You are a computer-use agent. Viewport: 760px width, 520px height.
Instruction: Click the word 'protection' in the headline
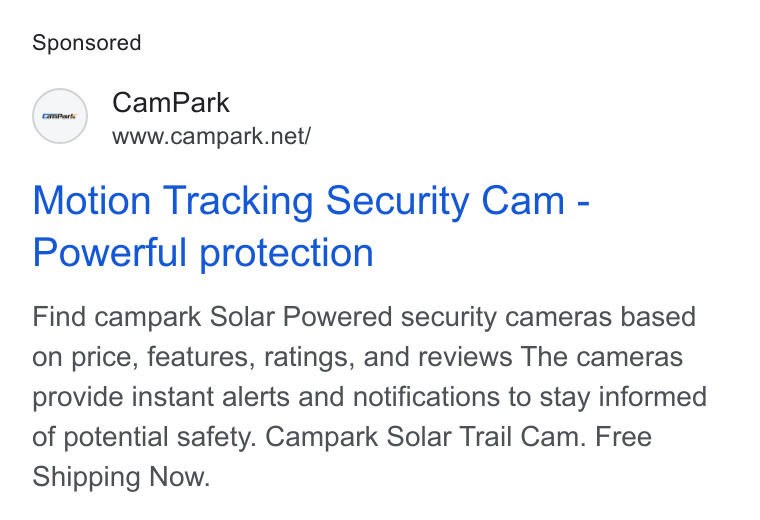[286, 253]
